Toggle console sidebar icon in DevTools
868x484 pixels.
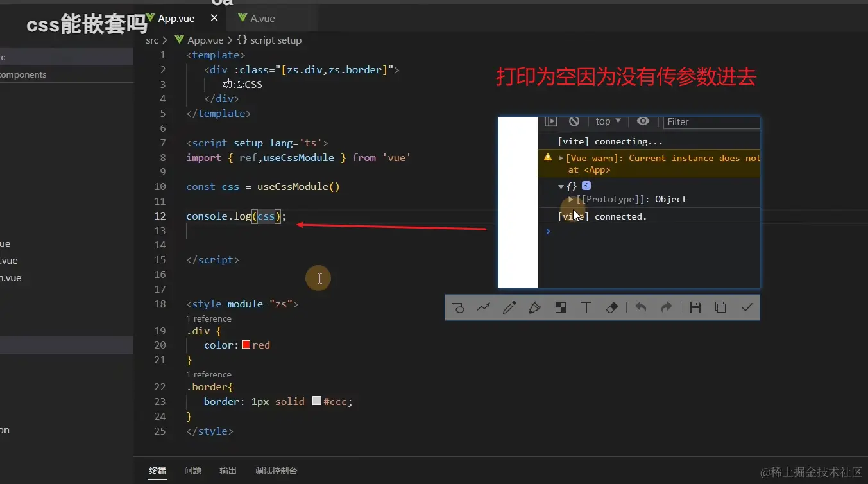(x=550, y=121)
